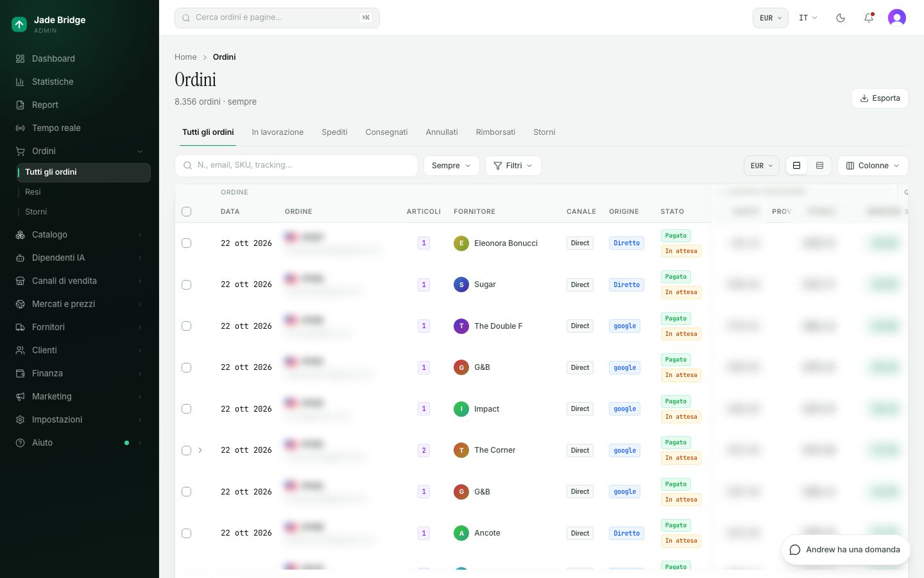Expand The Corner order row

(200, 450)
